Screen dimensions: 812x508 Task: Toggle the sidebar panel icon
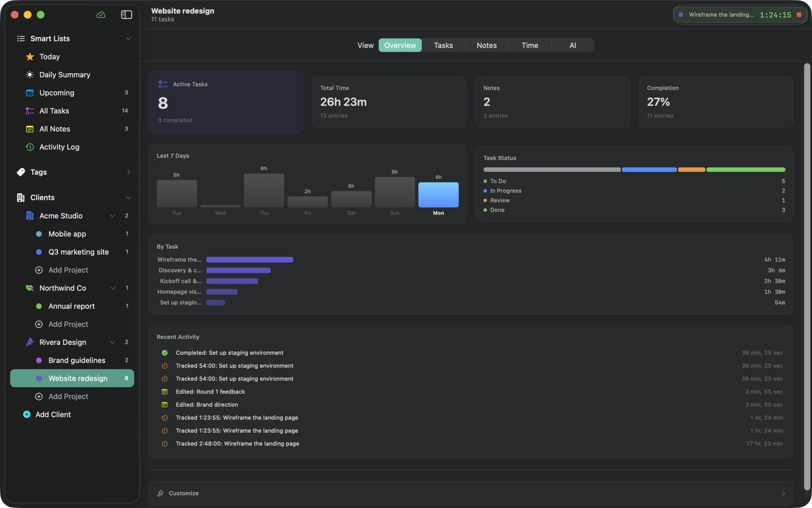pos(127,15)
